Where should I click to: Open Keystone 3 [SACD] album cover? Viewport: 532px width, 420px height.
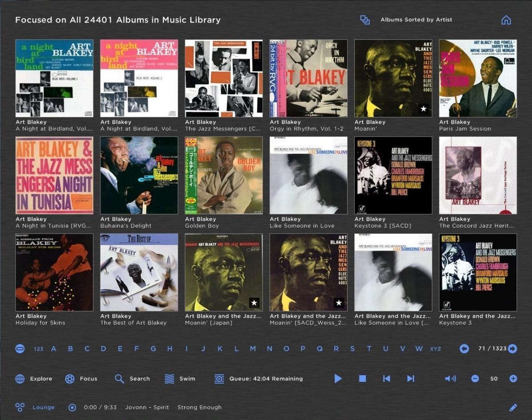pos(393,175)
